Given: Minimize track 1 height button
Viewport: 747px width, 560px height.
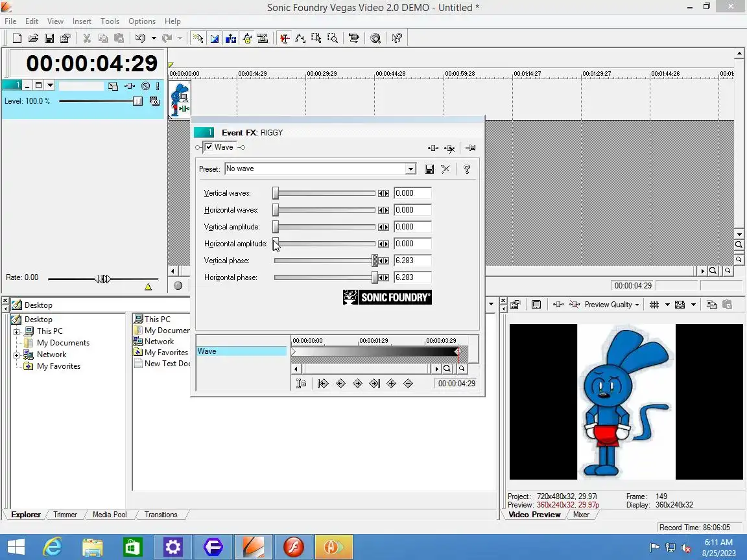Looking at the screenshot, I should [27, 86].
